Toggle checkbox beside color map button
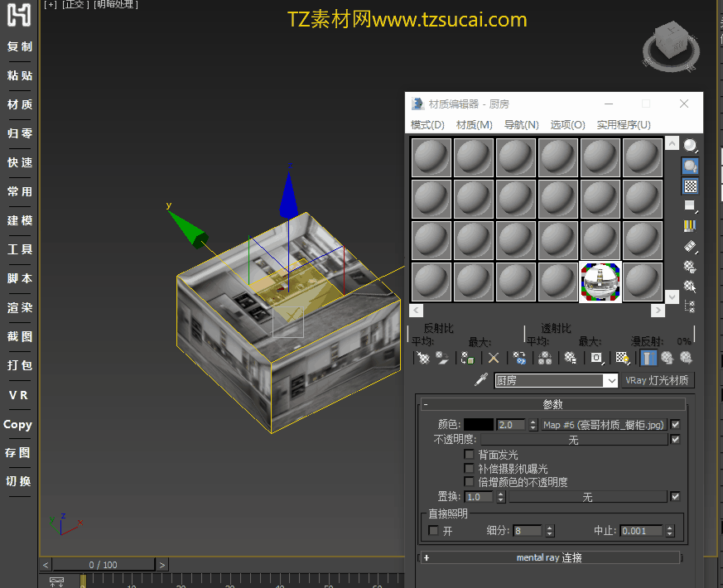This screenshot has height=588, width=723. coord(676,424)
